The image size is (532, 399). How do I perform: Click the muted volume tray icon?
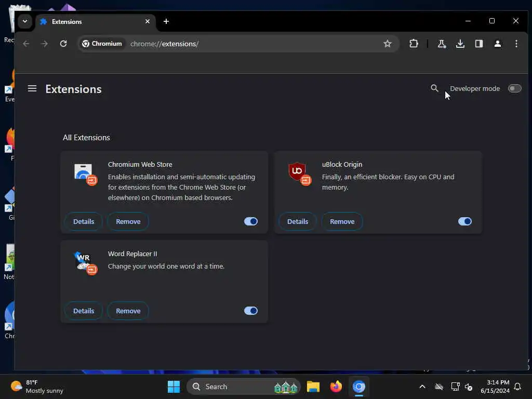[469, 387]
